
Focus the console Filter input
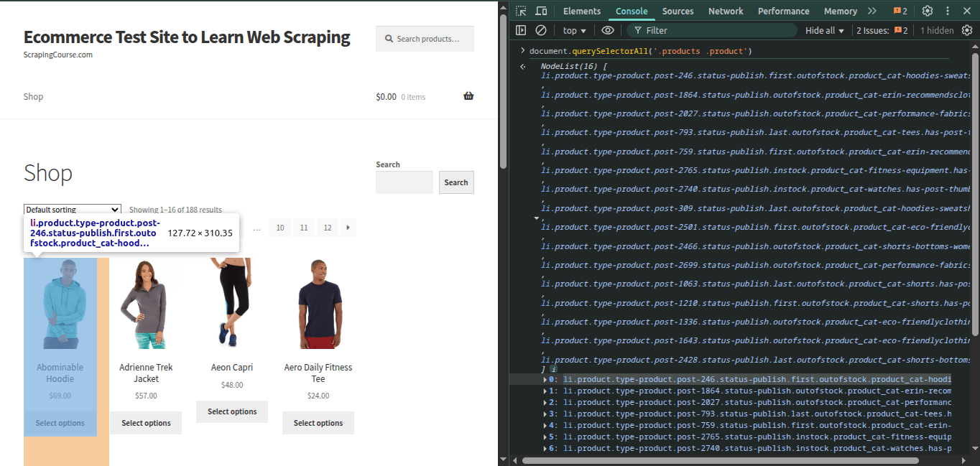[711, 30]
